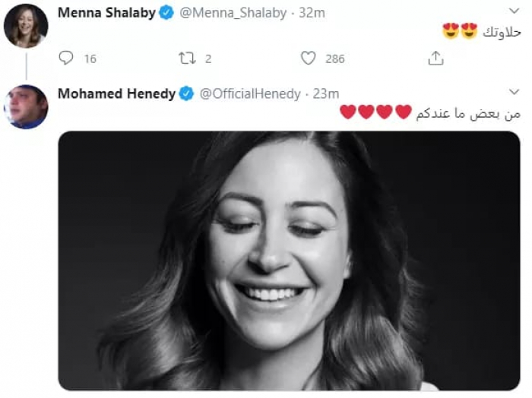Like Menna's tweet with the heart icon
532x398 pixels.
308,58
